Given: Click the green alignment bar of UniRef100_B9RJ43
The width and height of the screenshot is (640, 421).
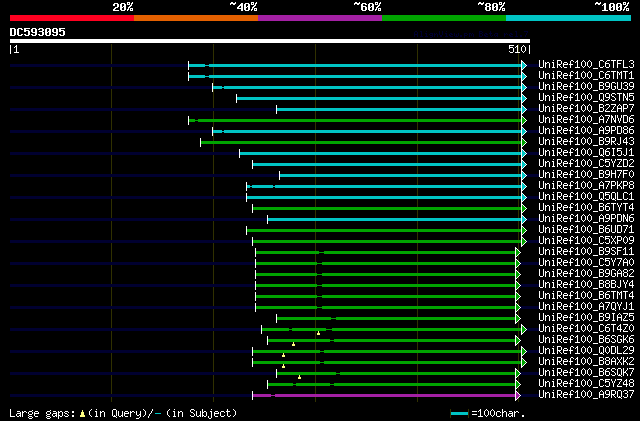Looking at the screenshot, I should (x=361, y=142).
